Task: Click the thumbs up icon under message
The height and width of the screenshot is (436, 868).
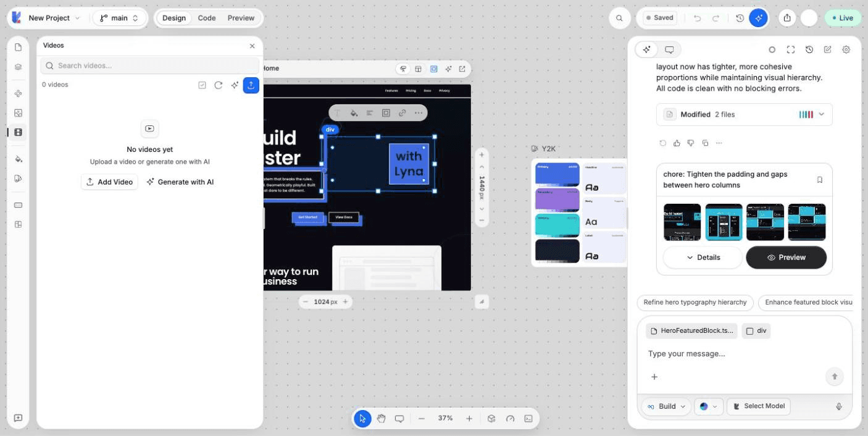Action: (677, 143)
